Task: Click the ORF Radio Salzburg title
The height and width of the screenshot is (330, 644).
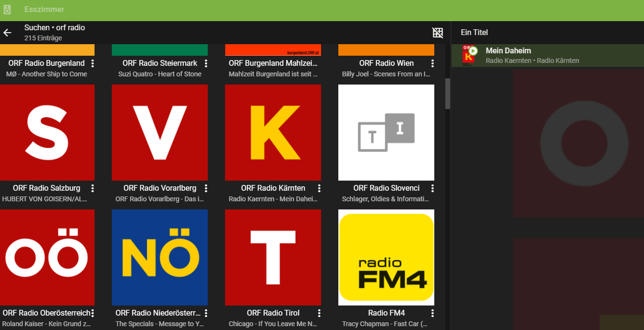Action: pyautogui.click(x=47, y=188)
